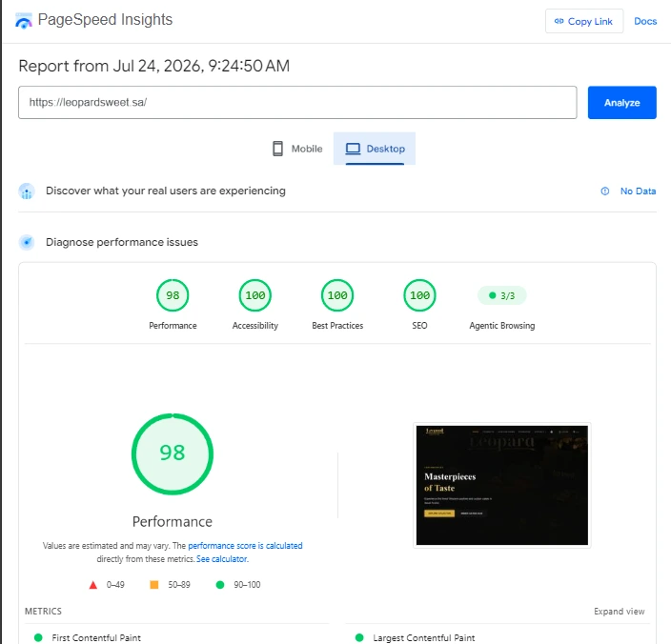The width and height of the screenshot is (671, 644).
Task: Click the Discover what your real users text
Action: coord(166,191)
